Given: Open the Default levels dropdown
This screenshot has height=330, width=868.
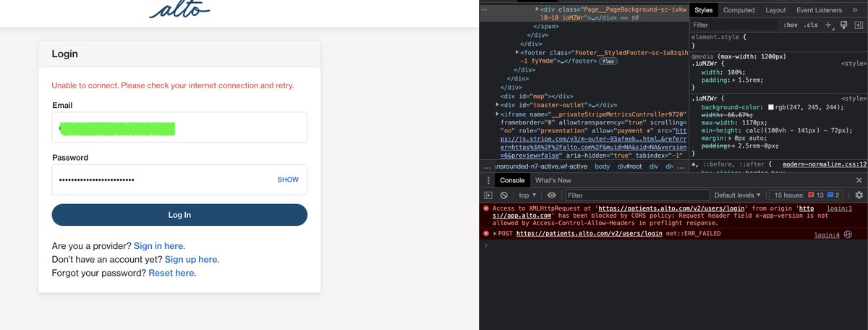Looking at the screenshot, I should (738, 195).
